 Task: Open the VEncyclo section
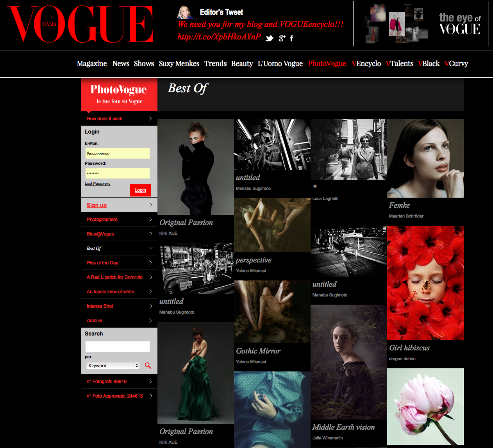point(366,64)
